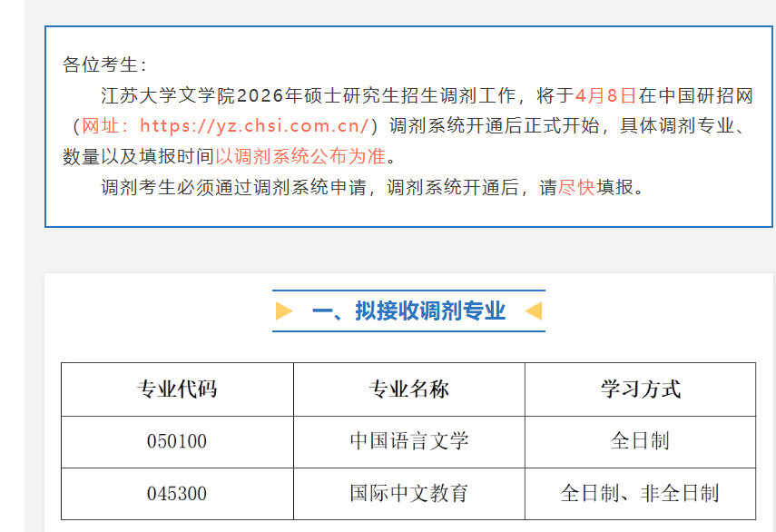Select the 045300 code cell
The height and width of the screenshot is (532, 776).
pos(177,494)
